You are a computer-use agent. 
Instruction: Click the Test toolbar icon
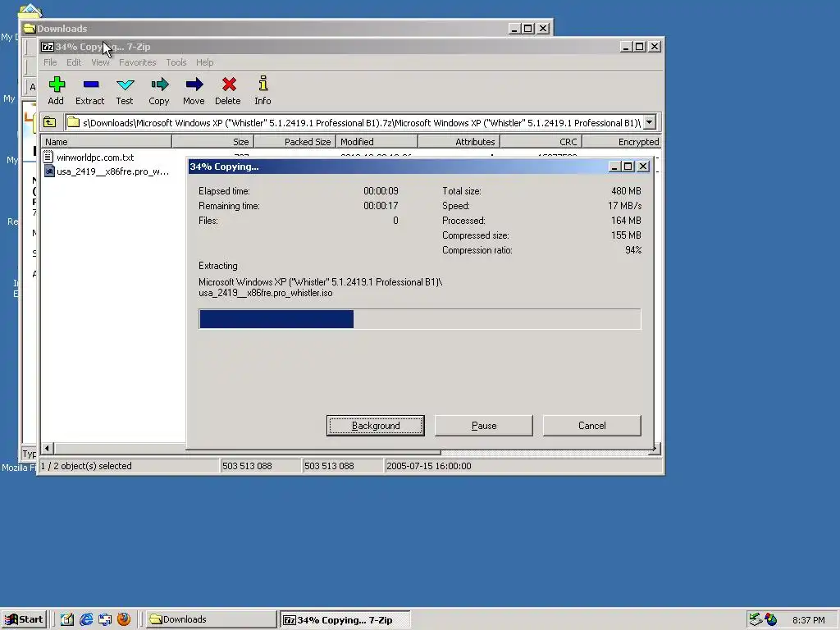click(125, 84)
